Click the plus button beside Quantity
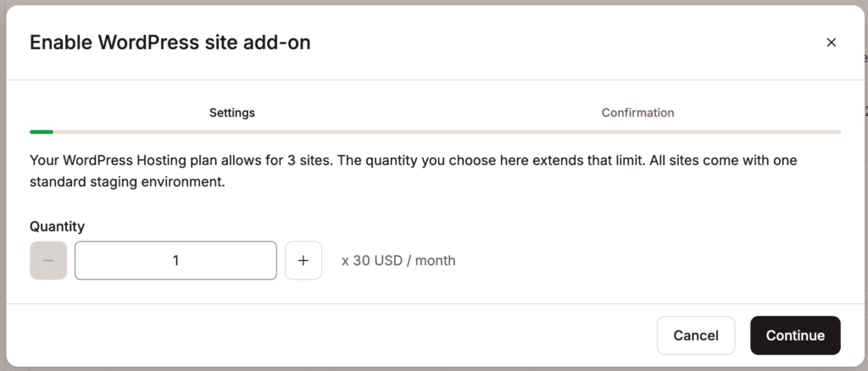The width and height of the screenshot is (868, 371). click(x=303, y=260)
